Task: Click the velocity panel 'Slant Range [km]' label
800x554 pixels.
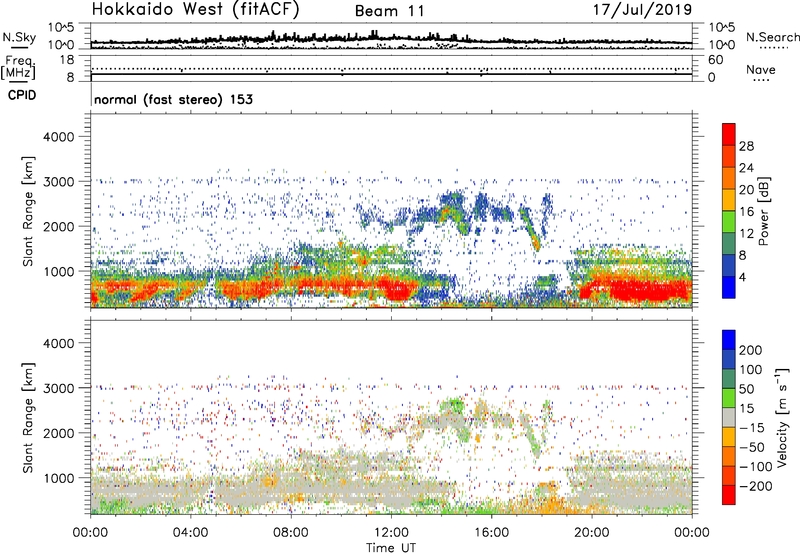Action: [x=28, y=417]
